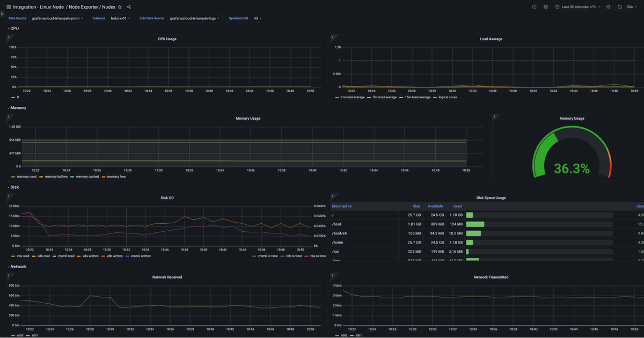644x338 pixels.
Task: Click the /boot usage bar
Action: tap(539, 224)
